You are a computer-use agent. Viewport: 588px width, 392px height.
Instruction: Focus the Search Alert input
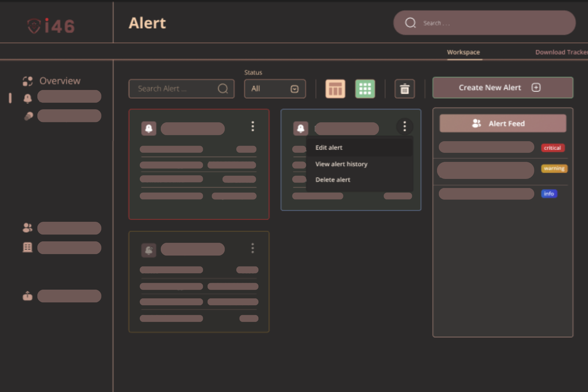[181, 89]
